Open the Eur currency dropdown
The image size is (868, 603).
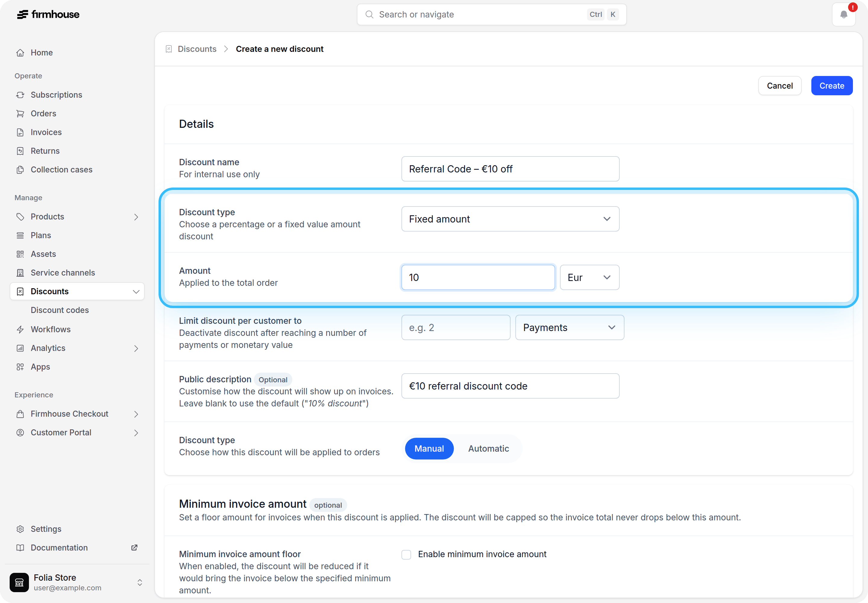coord(589,277)
